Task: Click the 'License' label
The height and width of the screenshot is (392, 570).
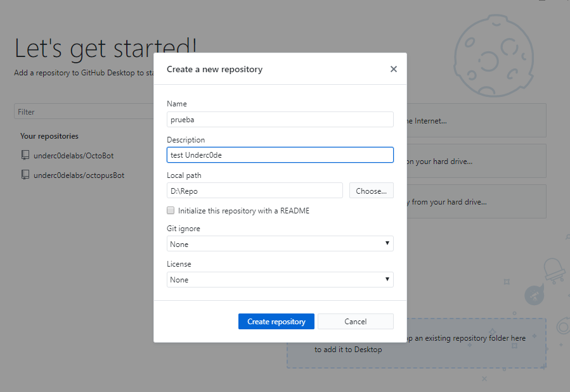Action: click(179, 264)
